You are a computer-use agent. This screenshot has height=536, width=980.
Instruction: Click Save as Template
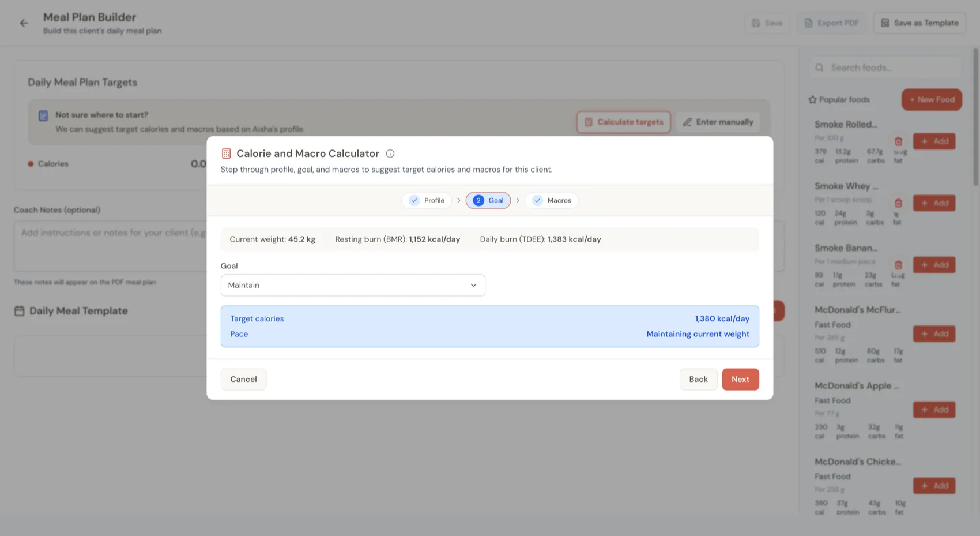[919, 23]
